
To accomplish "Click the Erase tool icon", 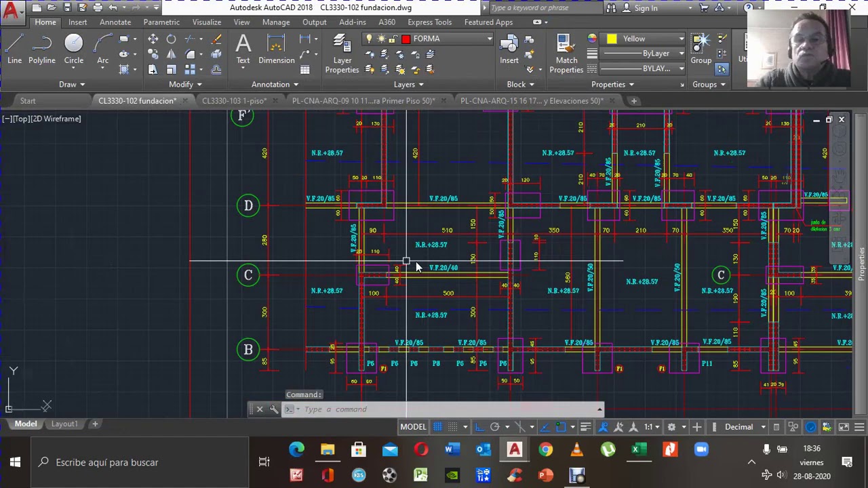I will coord(216,39).
